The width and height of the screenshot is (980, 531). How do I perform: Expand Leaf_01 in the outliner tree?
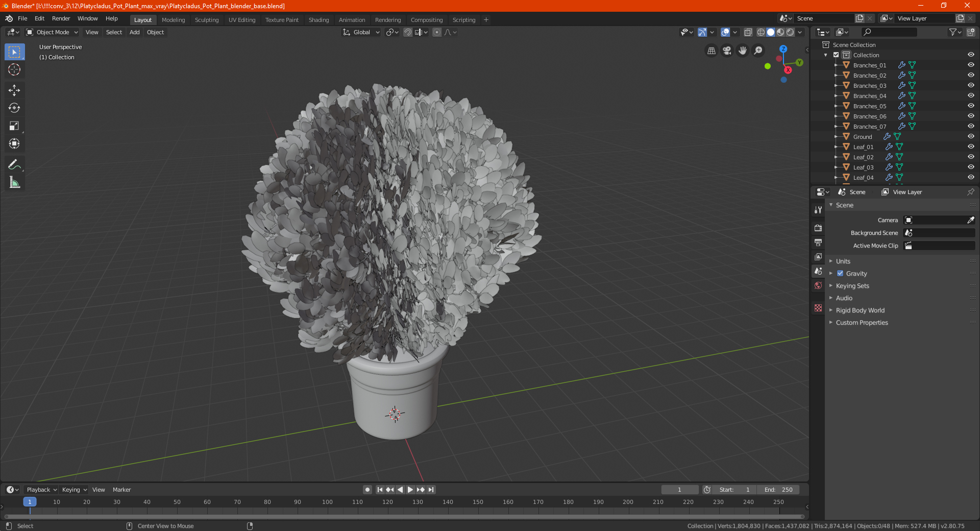coord(836,147)
